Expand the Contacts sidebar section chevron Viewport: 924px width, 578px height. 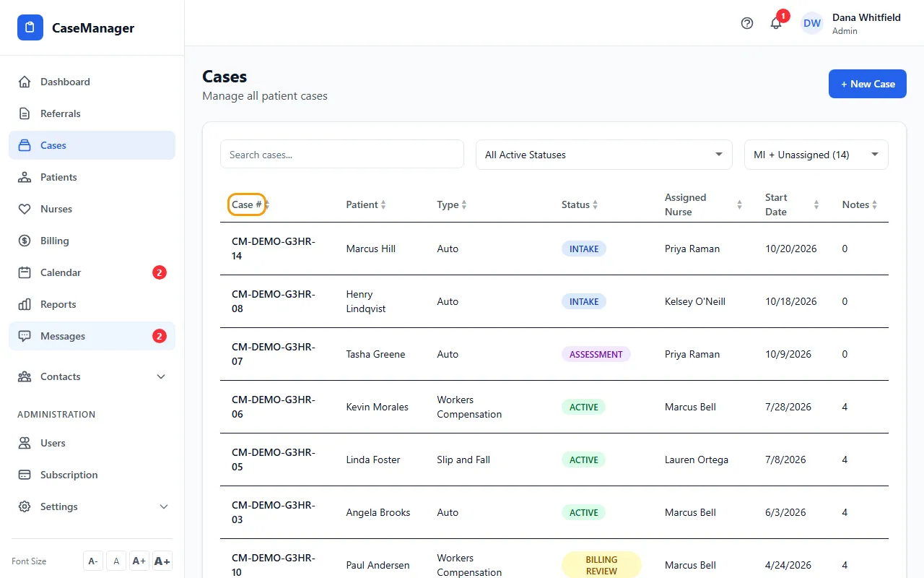click(161, 376)
